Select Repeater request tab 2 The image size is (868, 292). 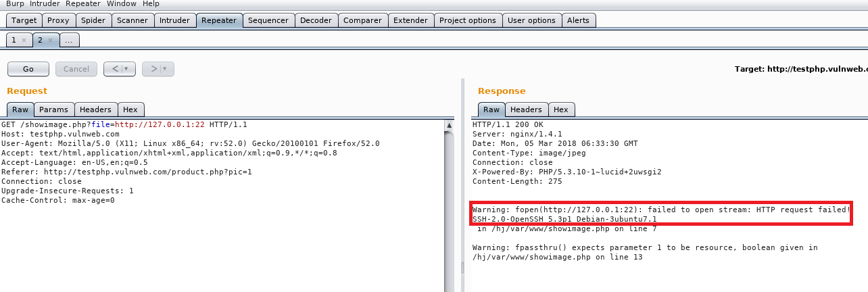[40, 40]
